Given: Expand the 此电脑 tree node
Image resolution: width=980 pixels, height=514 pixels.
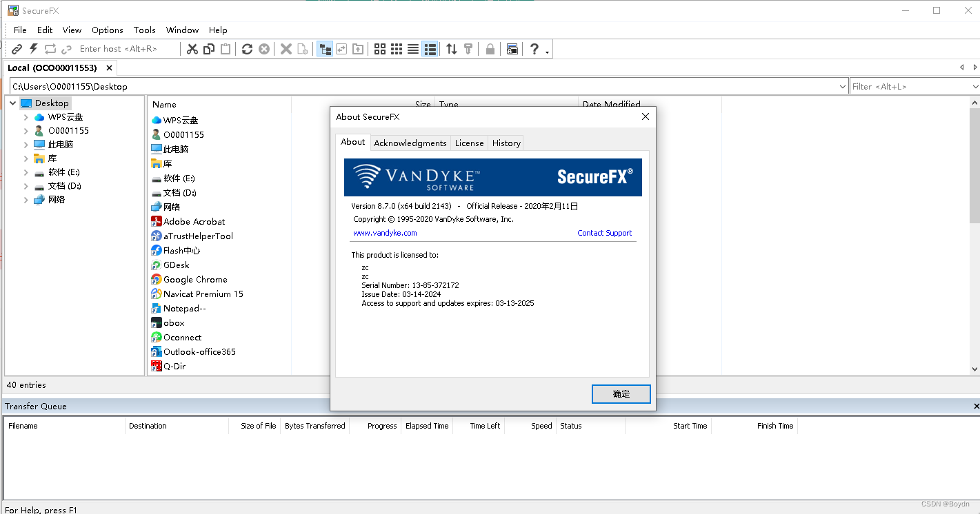Looking at the screenshot, I should pyautogui.click(x=26, y=145).
